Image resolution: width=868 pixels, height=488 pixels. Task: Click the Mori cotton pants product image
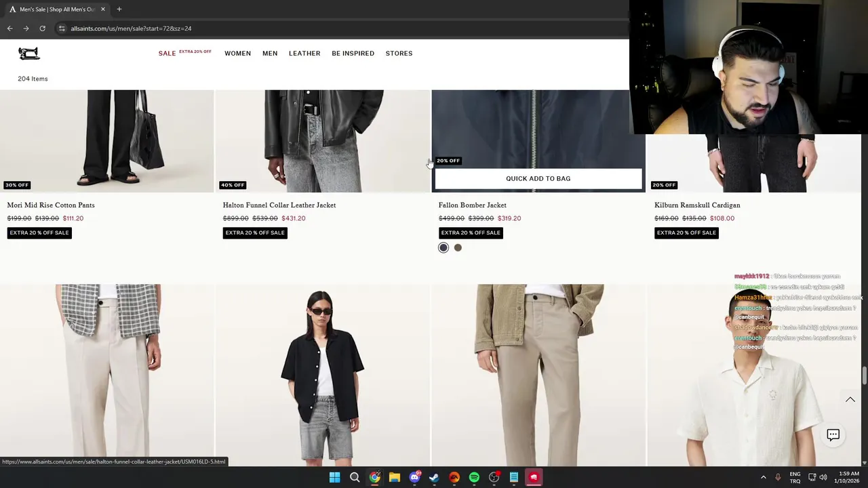point(106,141)
